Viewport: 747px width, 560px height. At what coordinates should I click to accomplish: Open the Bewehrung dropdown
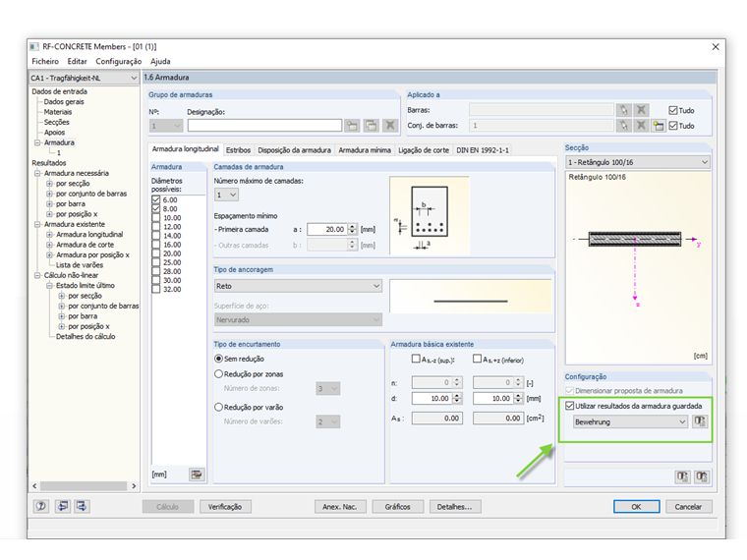(x=630, y=421)
